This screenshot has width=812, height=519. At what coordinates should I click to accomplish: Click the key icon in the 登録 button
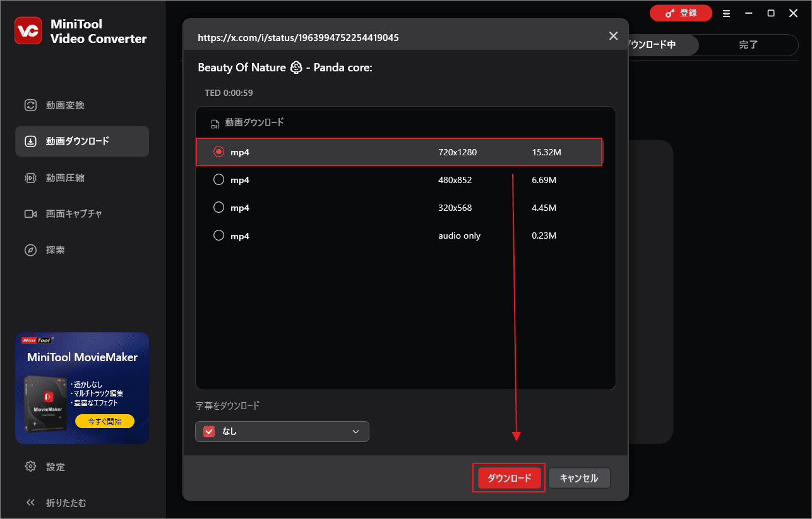(x=670, y=13)
